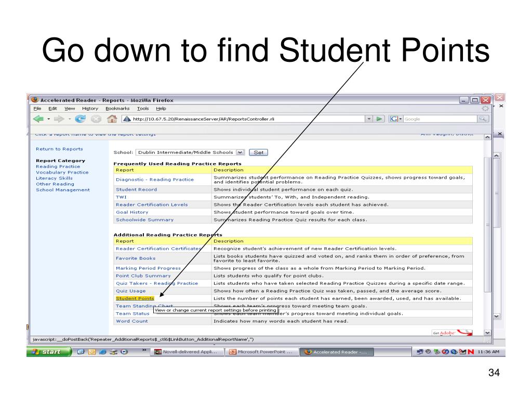Open the Marking Period Progress report
The height and width of the screenshot is (399, 532).
[148, 268]
